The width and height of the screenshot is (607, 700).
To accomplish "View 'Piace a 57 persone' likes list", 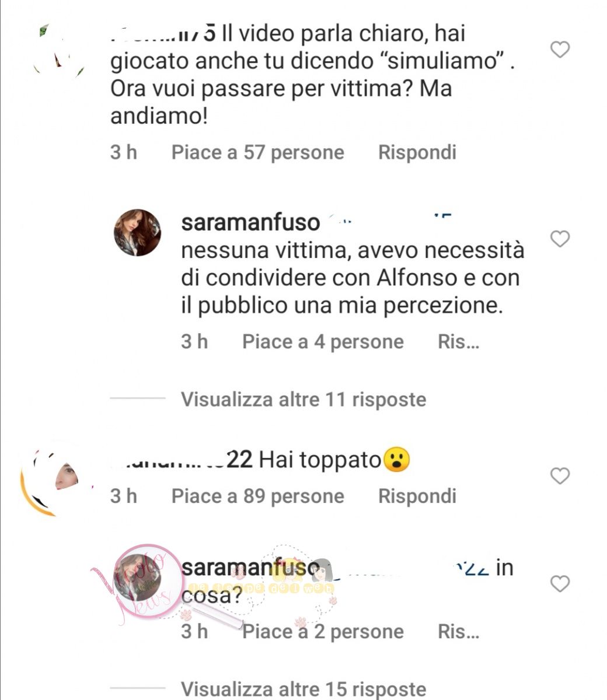I will (x=257, y=153).
